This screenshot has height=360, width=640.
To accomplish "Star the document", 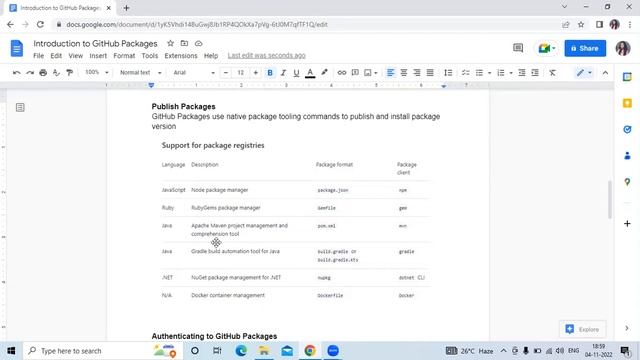I will pos(171,43).
